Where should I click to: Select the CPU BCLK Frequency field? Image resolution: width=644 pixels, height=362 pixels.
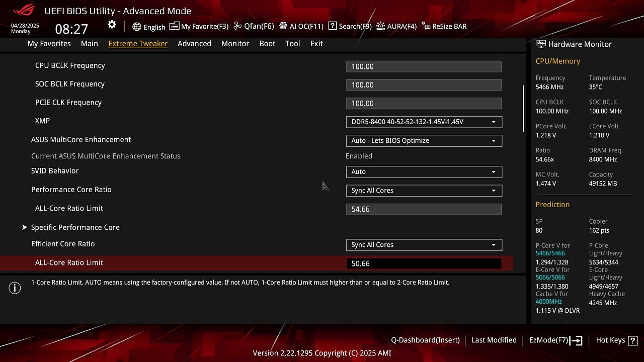[424, 66]
